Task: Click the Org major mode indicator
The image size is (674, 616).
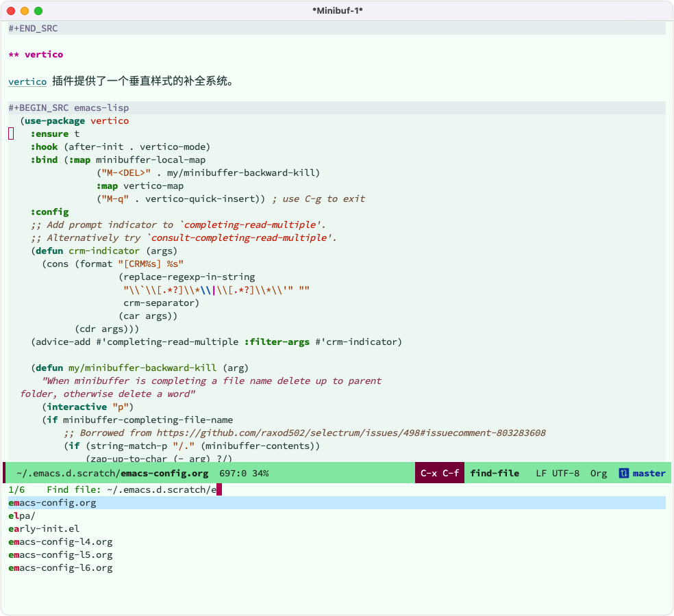Action: [599, 474]
